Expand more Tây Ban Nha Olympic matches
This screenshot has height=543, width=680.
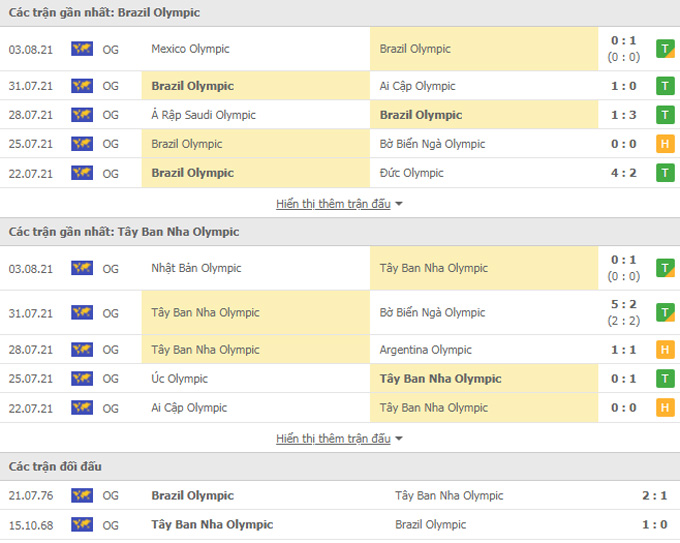(339, 439)
